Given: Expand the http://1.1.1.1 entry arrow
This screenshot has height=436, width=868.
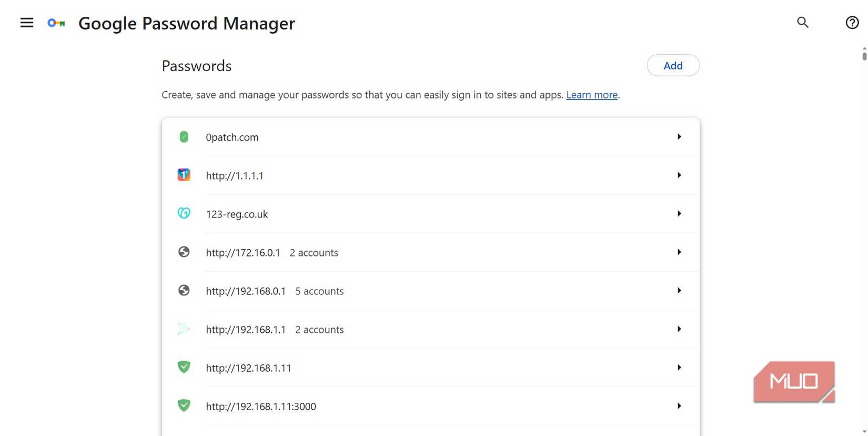Looking at the screenshot, I should tap(679, 175).
